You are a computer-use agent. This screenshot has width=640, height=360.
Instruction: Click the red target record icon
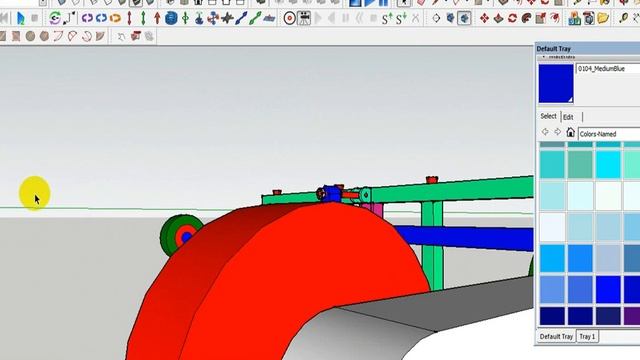290,18
